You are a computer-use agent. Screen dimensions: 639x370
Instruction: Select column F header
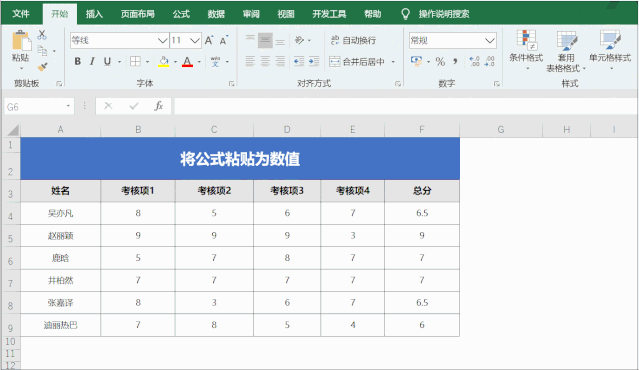click(422, 130)
